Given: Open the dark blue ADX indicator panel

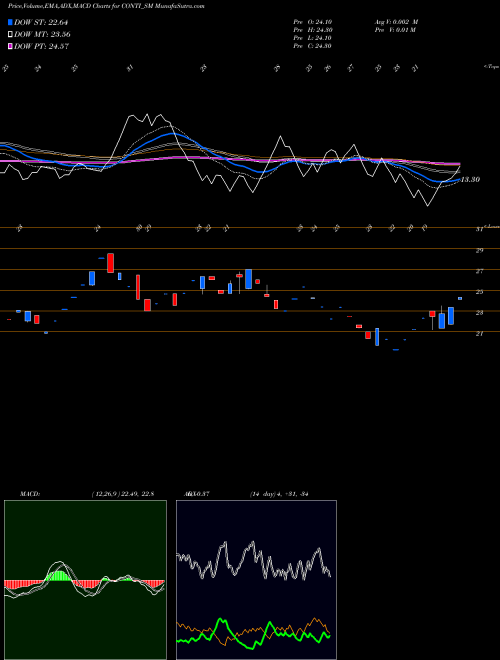Looking at the screenshot, I should click(256, 580).
